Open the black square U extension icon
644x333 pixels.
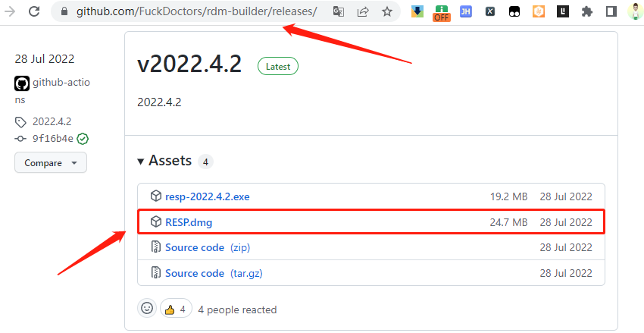coord(563,11)
